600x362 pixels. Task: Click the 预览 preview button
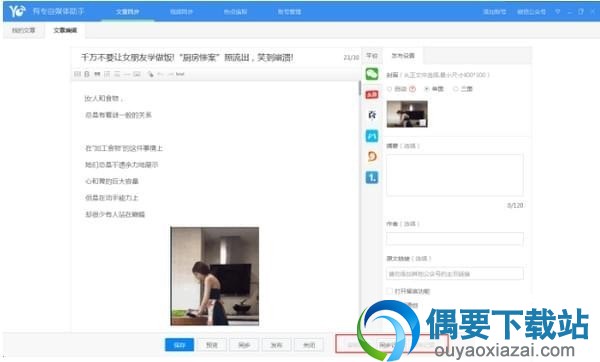pyautogui.click(x=212, y=345)
